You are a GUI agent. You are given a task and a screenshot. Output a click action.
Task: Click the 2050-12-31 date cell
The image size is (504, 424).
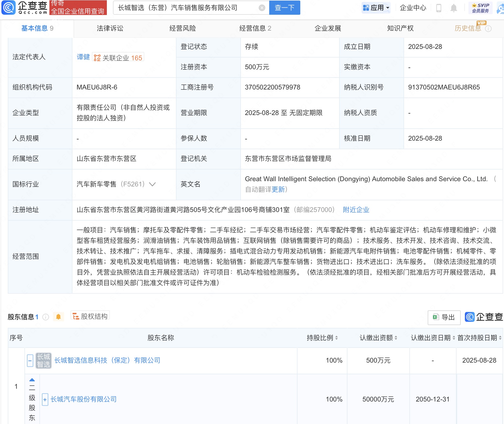pyautogui.click(x=432, y=399)
